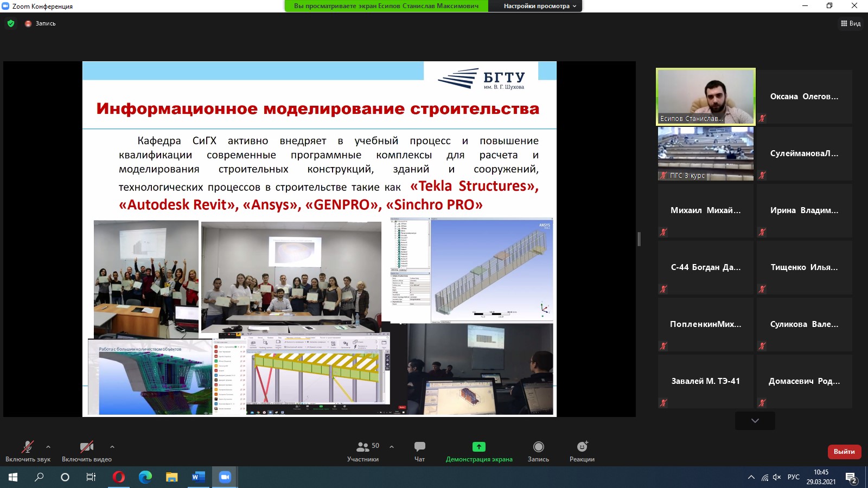Select СулеймановаЛ... participant tile
Image resolution: width=868 pixels, height=488 pixels.
805,153
